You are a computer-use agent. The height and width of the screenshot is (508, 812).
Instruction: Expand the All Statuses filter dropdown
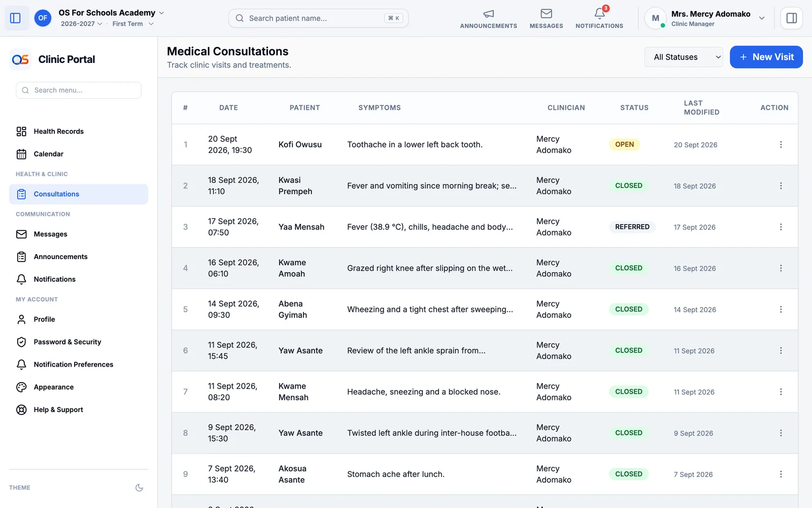[684, 57]
